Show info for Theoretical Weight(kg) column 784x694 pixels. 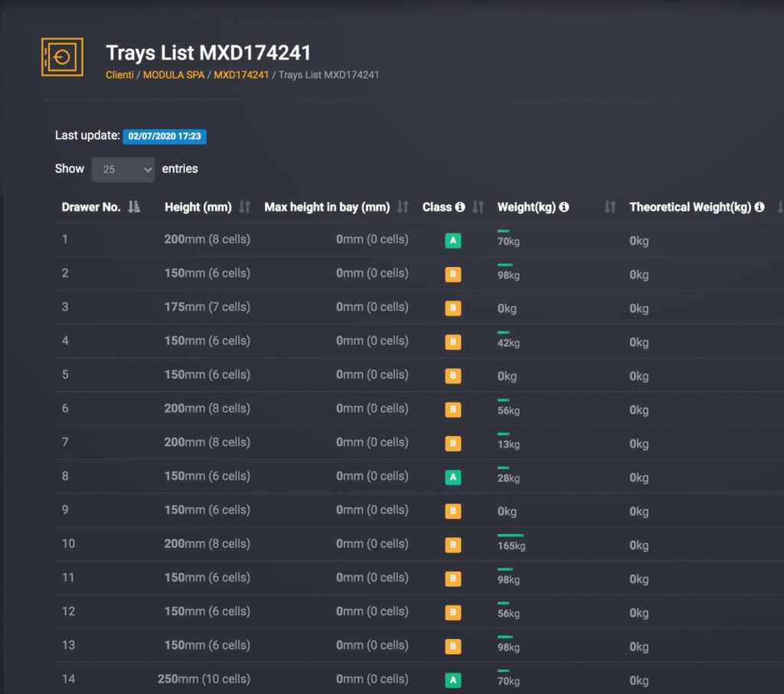point(759,207)
